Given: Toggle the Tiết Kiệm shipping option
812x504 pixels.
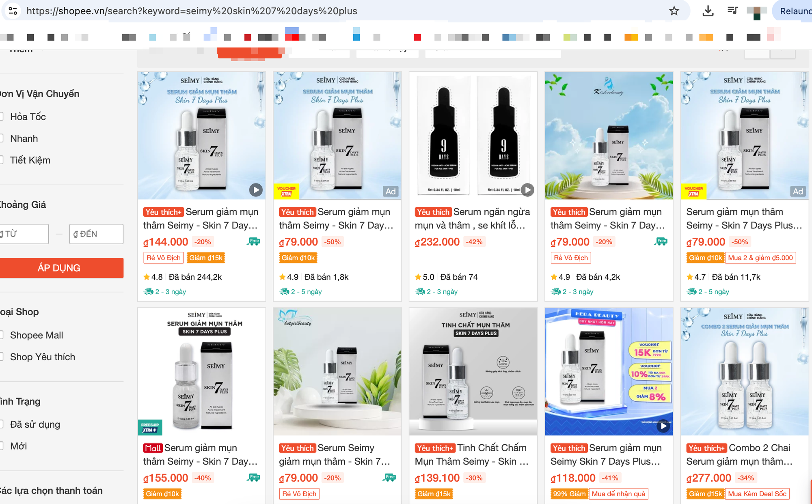Looking at the screenshot, I should [1, 160].
